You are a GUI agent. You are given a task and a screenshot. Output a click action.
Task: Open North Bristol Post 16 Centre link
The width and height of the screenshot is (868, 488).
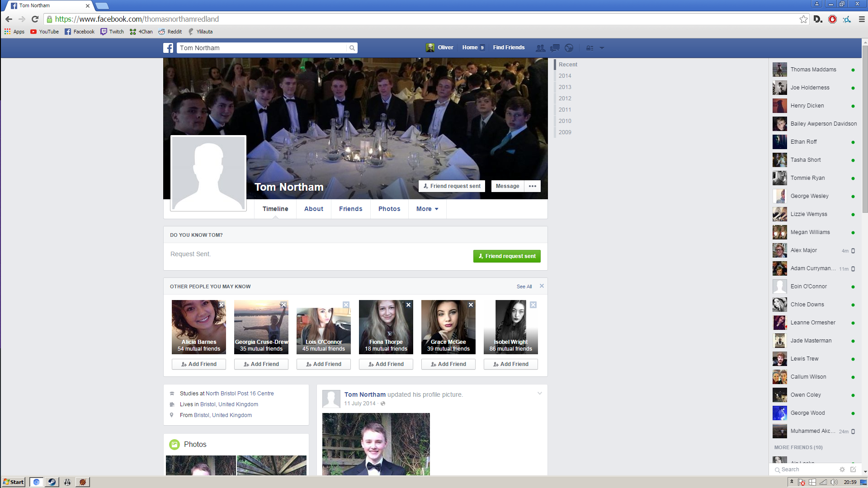pyautogui.click(x=240, y=394)
